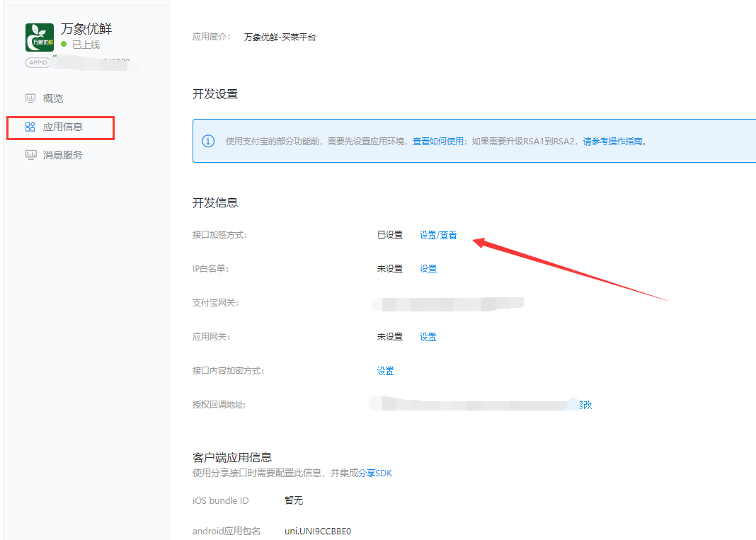Viewport: 756px width, 540px height.
Task: Click the IP白名单 label
Action: click(x=210, y=268)
